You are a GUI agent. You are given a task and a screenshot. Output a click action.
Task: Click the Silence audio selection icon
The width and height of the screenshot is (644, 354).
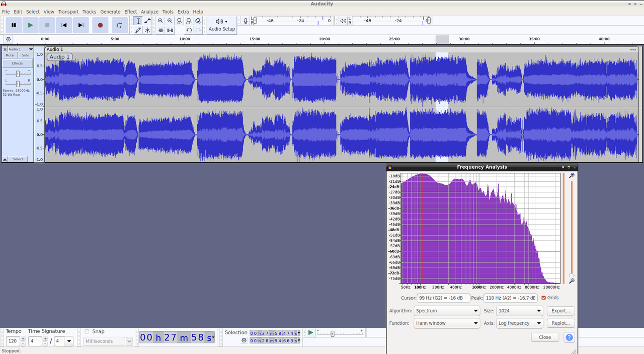pyautogui.click(x=170, y=30)
